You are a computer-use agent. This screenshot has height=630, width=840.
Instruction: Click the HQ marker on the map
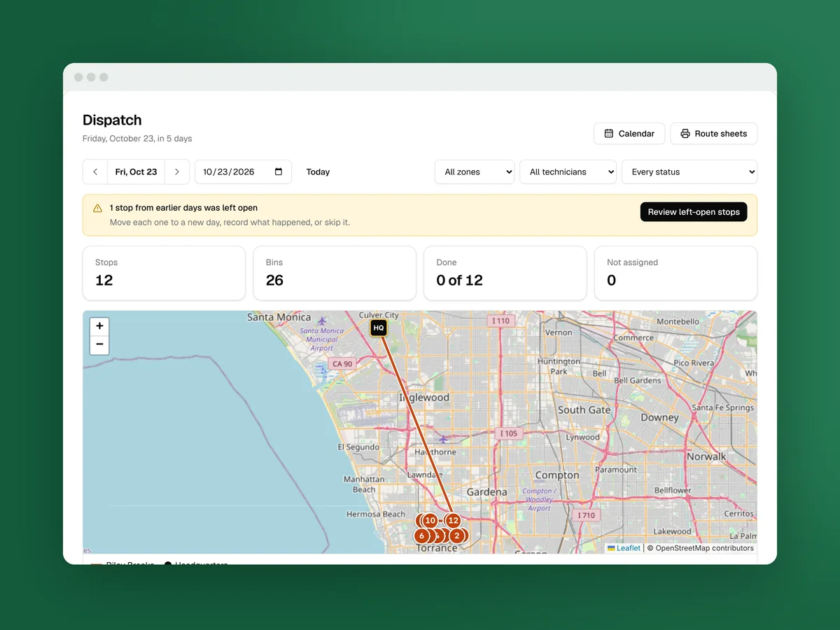coord(379,328)
